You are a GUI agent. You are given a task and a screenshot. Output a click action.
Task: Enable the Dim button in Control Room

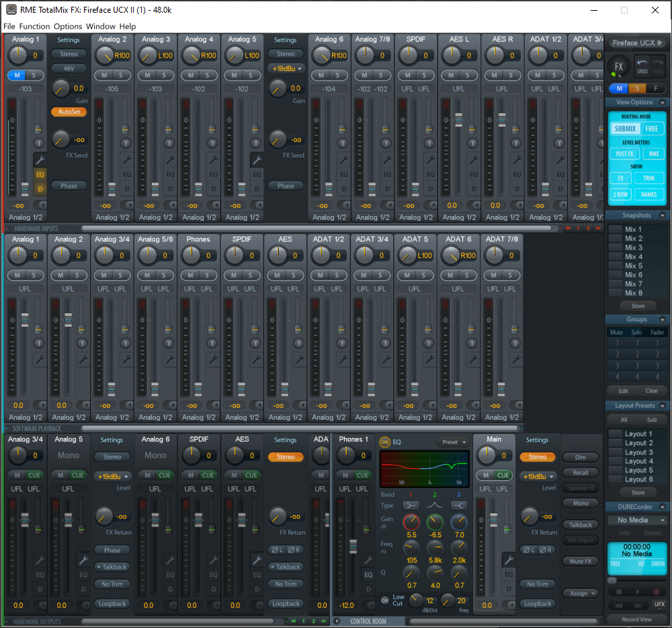pyautogui.click(x=581, y=457)
